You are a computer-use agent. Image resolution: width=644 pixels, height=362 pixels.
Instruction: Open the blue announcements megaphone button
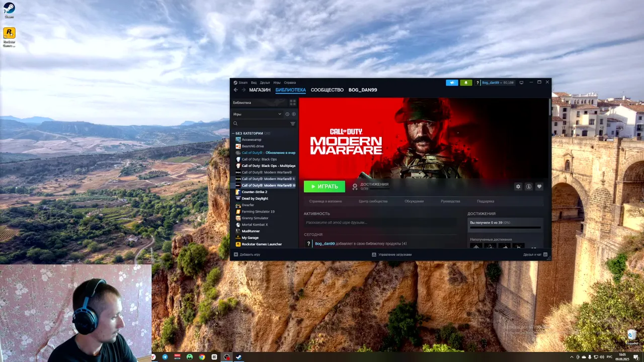[452, 82]
